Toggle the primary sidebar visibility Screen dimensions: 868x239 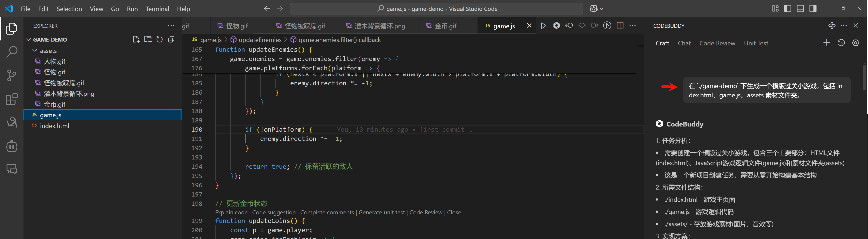pos(787,8)
